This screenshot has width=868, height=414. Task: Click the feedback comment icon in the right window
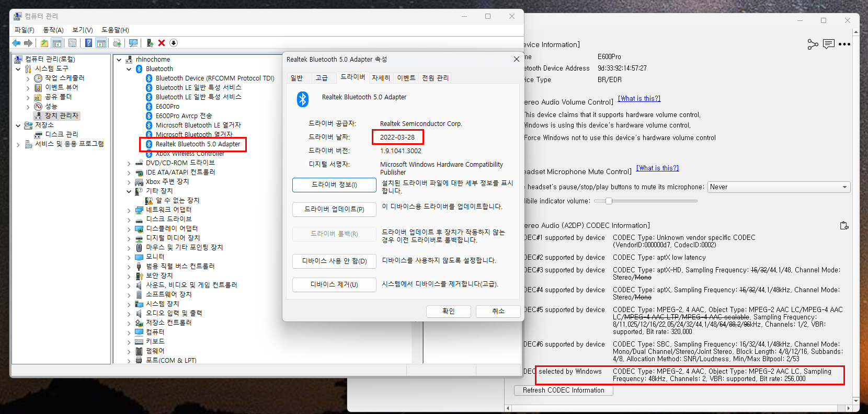click(828, 44)
